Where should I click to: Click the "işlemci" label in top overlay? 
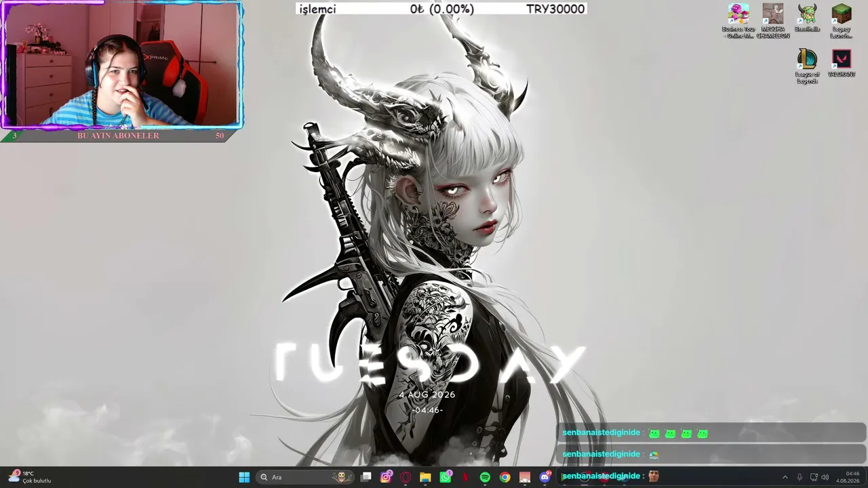[x=317, y=9]
